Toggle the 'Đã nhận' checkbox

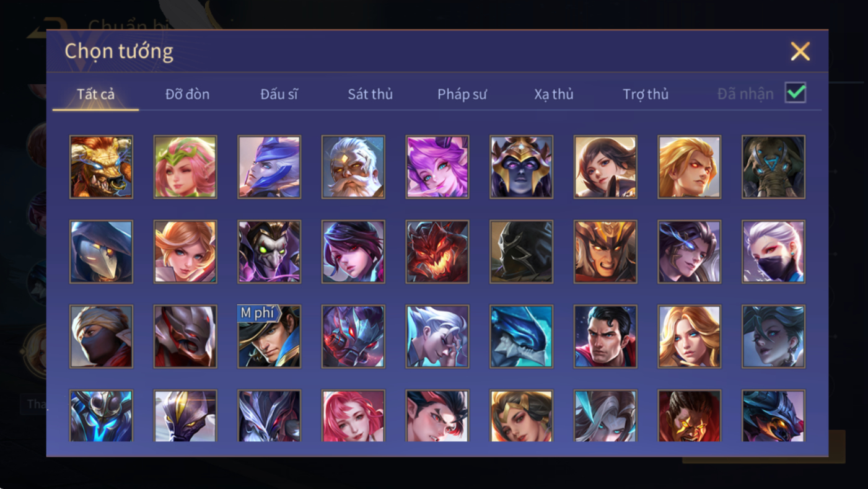pos(796,93)
